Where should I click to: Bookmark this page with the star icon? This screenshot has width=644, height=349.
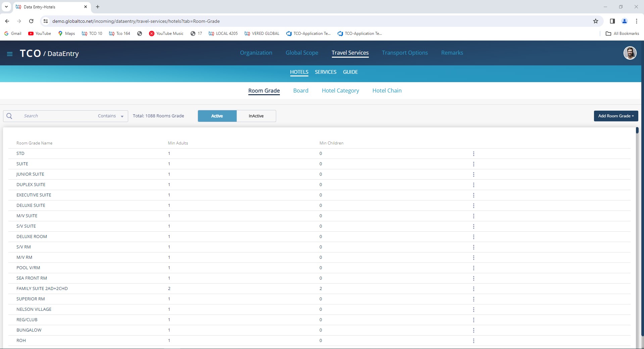[596, 21]
